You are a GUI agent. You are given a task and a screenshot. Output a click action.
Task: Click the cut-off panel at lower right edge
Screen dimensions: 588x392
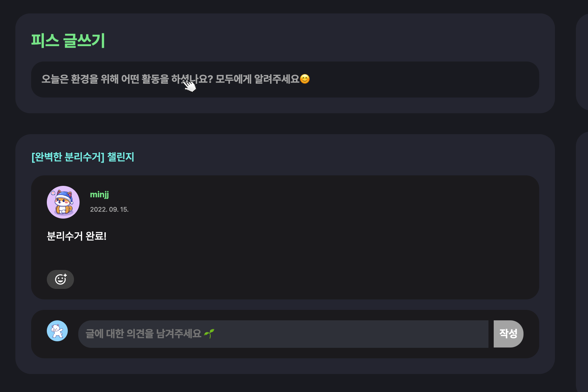(582, 262)
